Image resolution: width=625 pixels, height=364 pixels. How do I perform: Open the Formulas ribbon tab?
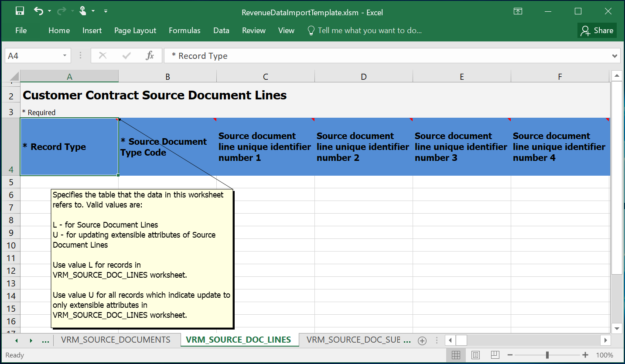click(x=184, y=31)
